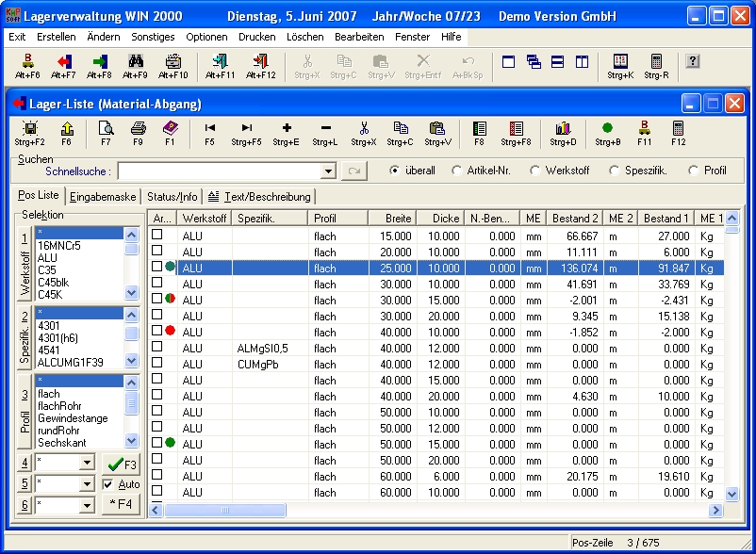Select the Speszifik. radio button
This screenshot has height=554, width=756.
(x=614, y=171)
